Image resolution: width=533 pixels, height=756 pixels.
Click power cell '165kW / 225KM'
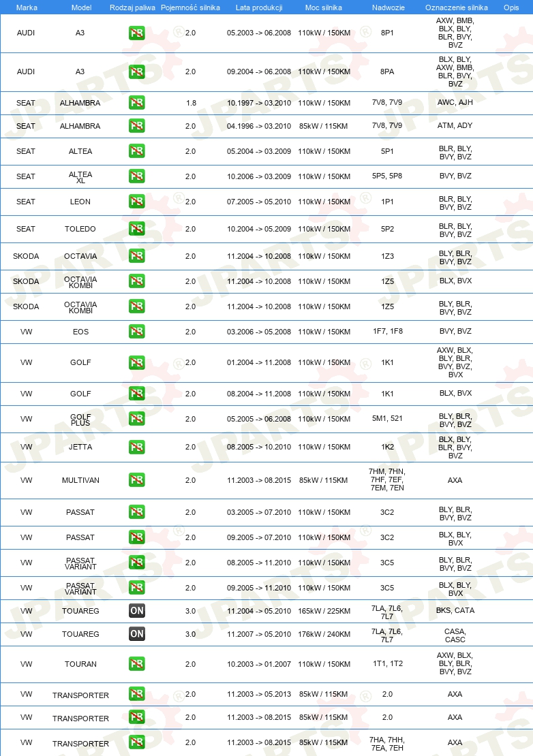pos(324,612)
